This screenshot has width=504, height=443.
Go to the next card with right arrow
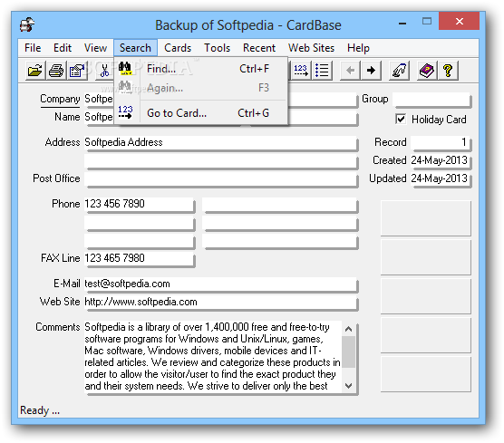(x=371, y=70)
